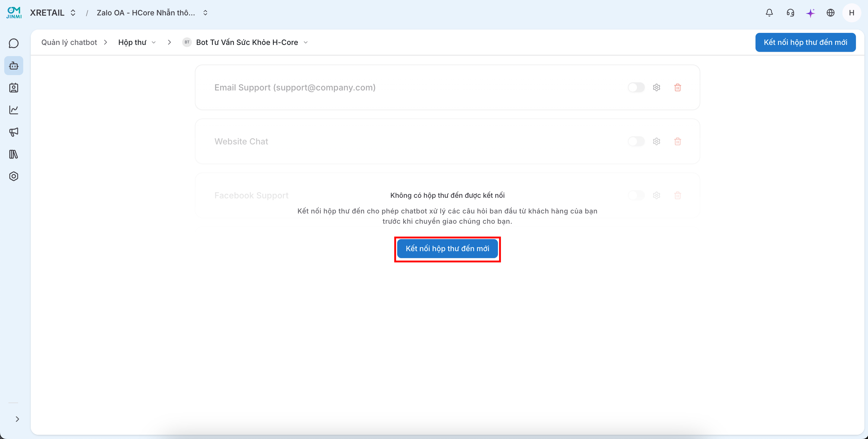The width and height of the screenshot is (868, 439).
Task: Click top-right Kết nối hộp thư đến mới
Action: pos(805,42)
